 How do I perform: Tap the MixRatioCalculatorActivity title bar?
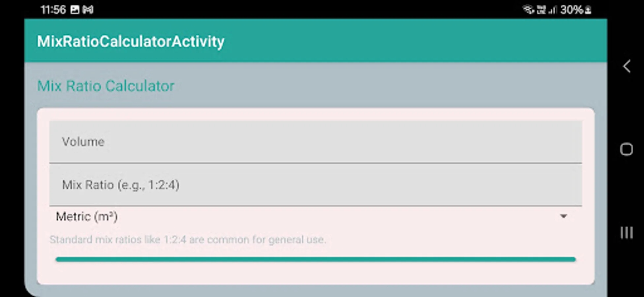[x=130, y=41]
